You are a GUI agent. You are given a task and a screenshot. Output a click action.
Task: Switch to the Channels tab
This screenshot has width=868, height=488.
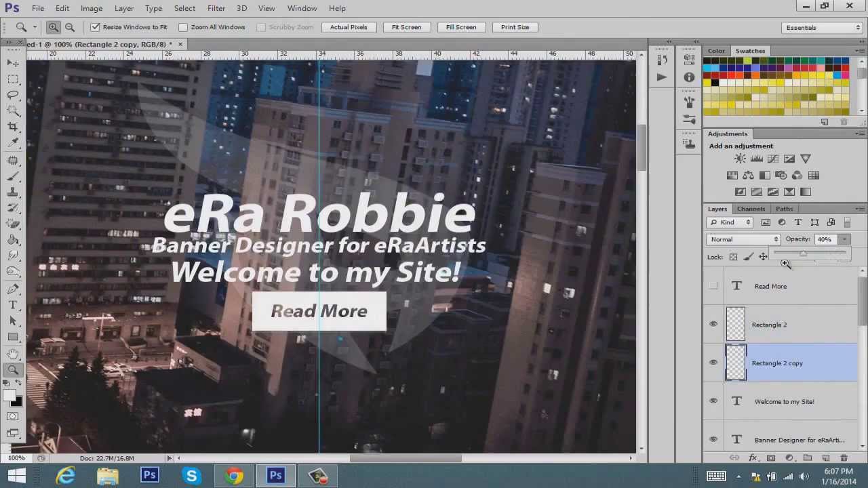point(751,209)
